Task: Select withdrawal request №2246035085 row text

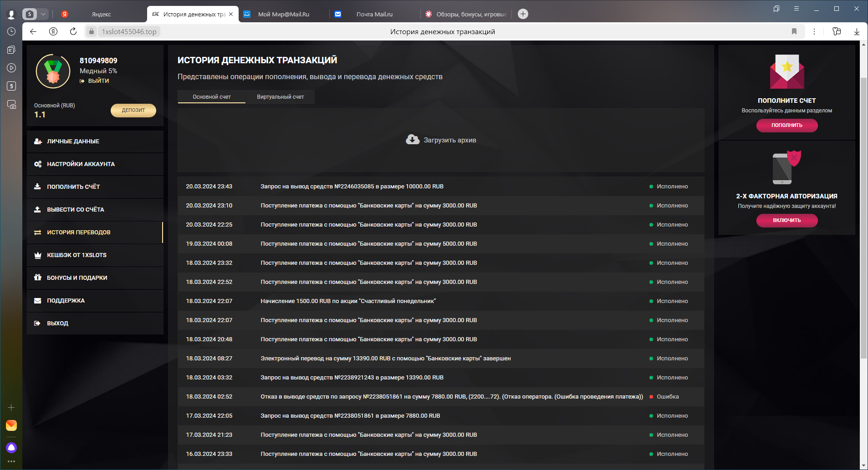Action: point(352,187)
